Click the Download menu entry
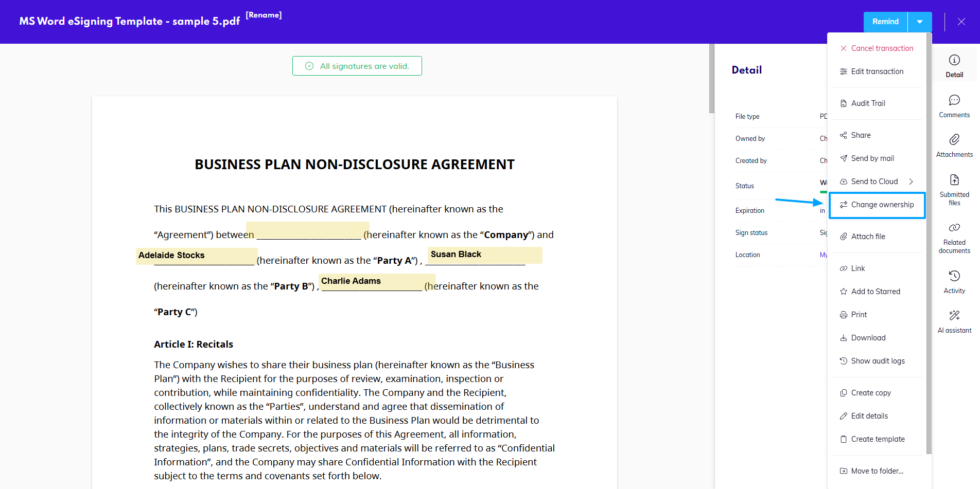The height and width of the screenshot is (489, 980). coord(868,338)
